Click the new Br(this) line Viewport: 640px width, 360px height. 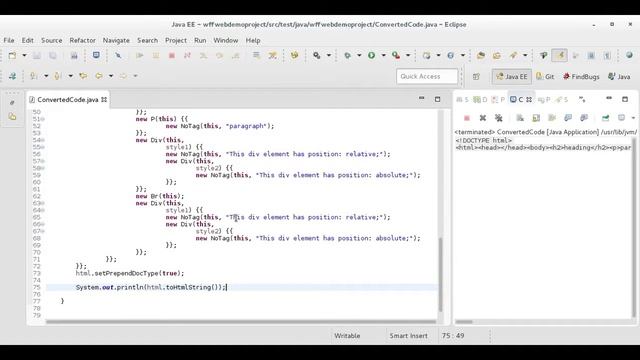click(x=160, y=196)
